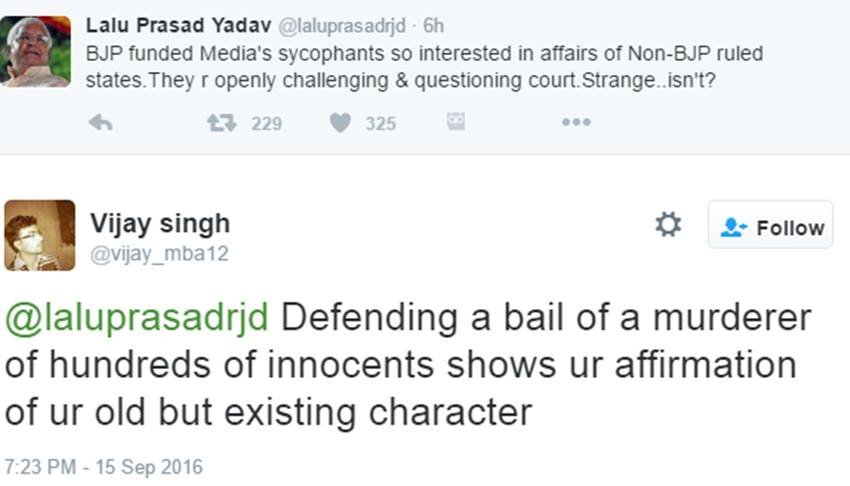This screenshot has width=850, height=486.
Task: Follow Vijay singh
Action: (x=770, y=227)
